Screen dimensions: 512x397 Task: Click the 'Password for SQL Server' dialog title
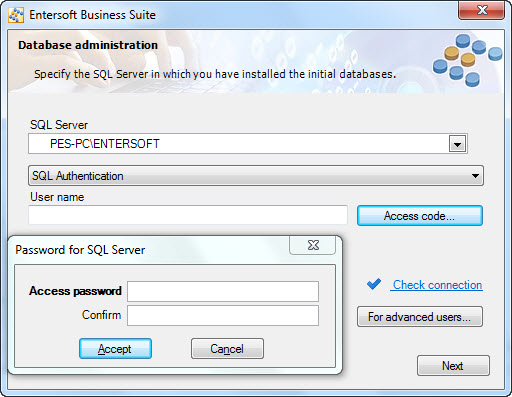point(80,250)
